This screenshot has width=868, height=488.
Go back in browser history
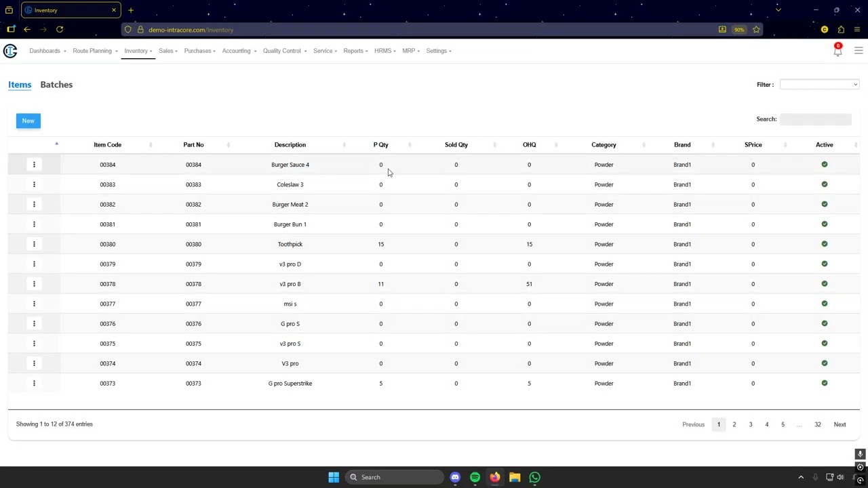(27, 29)
